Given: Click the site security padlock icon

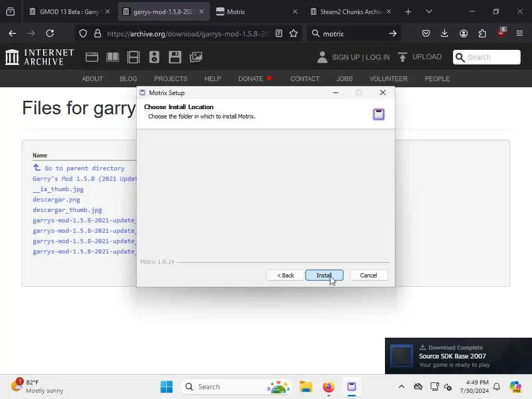Looking at the screenshot, I should (98, 33).
